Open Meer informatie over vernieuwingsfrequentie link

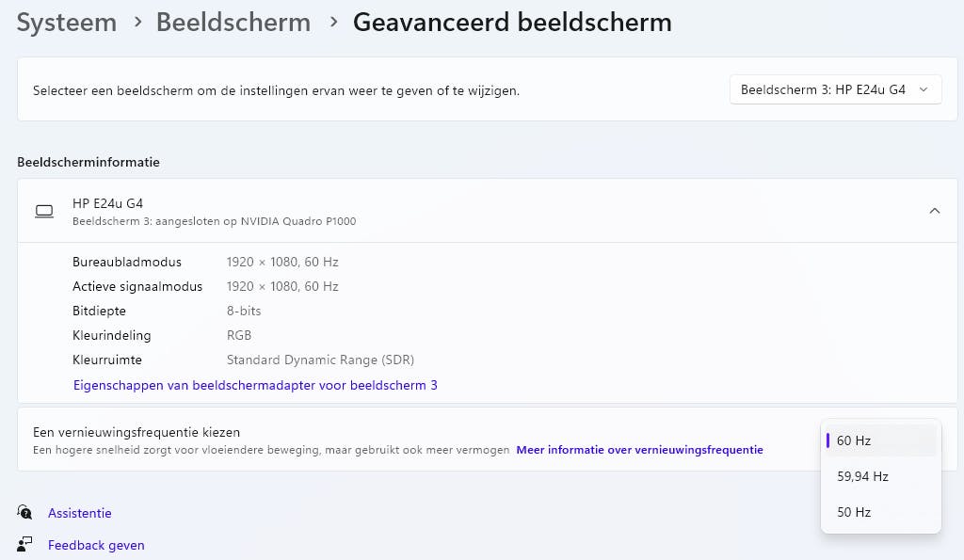pos(639,450)
